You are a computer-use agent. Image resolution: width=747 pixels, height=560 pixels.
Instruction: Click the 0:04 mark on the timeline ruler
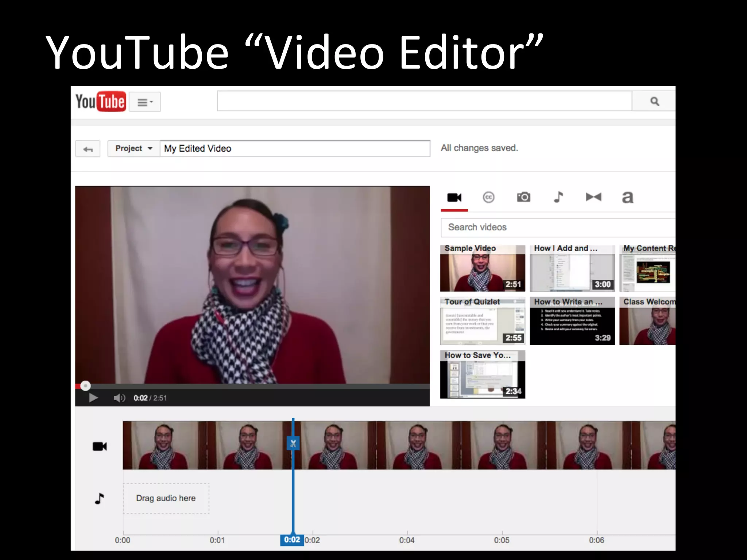[x=407, y=540]
